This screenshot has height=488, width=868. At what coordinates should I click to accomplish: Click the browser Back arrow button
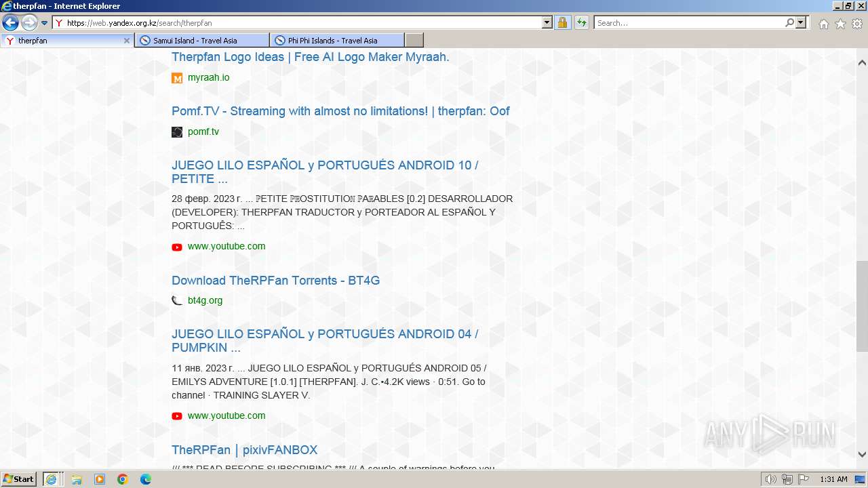(x=10, y=23)
